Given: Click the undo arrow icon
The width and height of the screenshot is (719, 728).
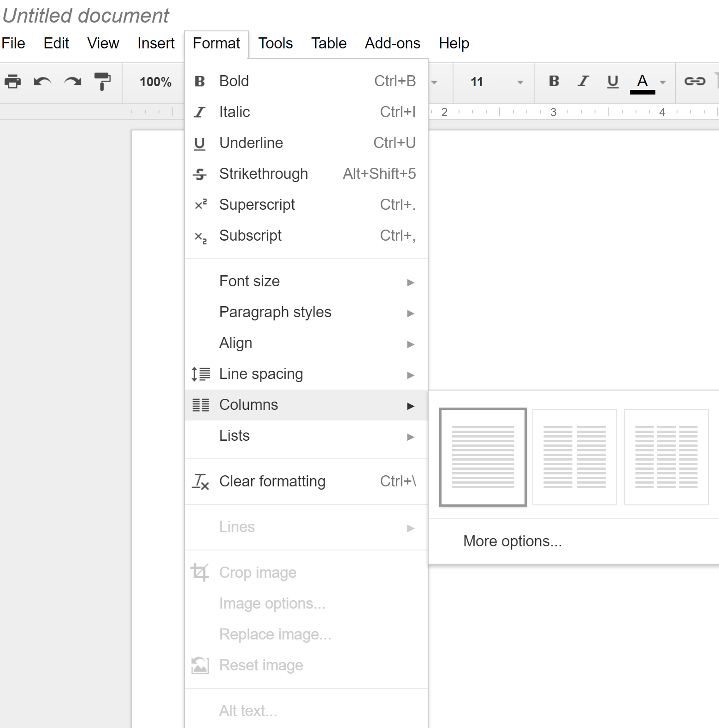Looking at the screenshot, I should 42,82.
